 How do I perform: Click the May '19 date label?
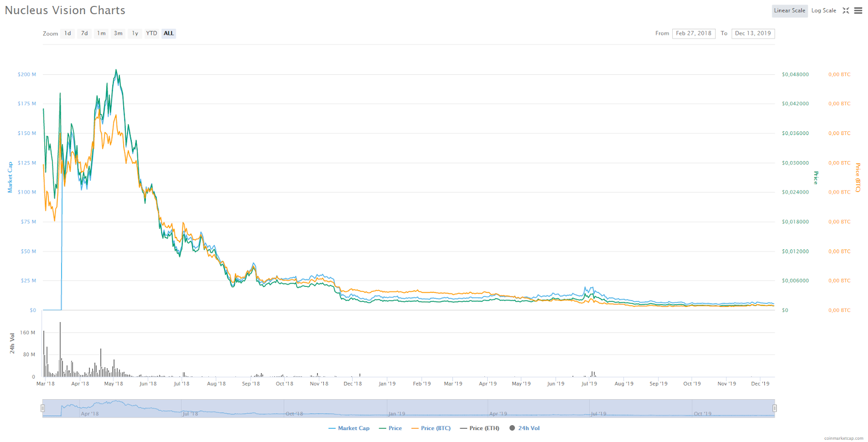521,384
